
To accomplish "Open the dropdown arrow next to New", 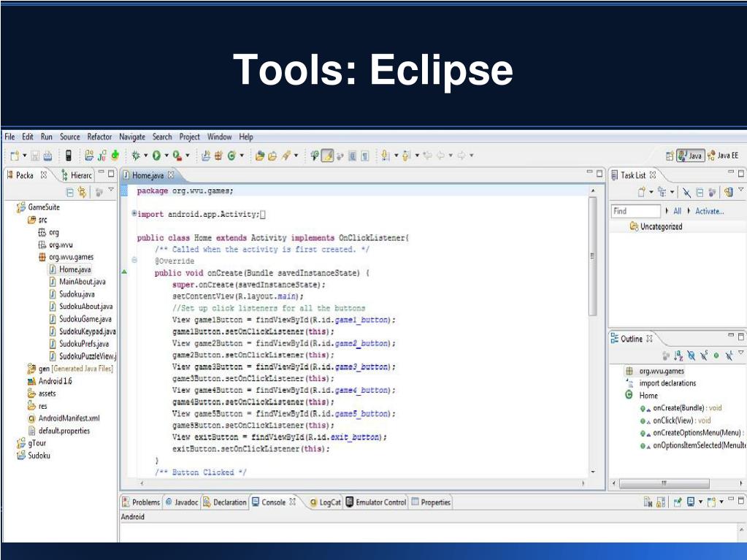I will [x=25, y=156].
